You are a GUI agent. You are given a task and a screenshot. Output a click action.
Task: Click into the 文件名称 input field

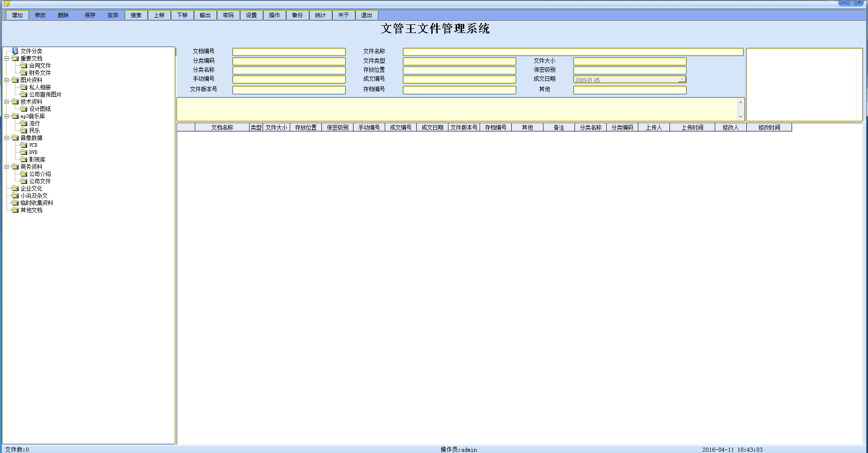click(572, 52)
